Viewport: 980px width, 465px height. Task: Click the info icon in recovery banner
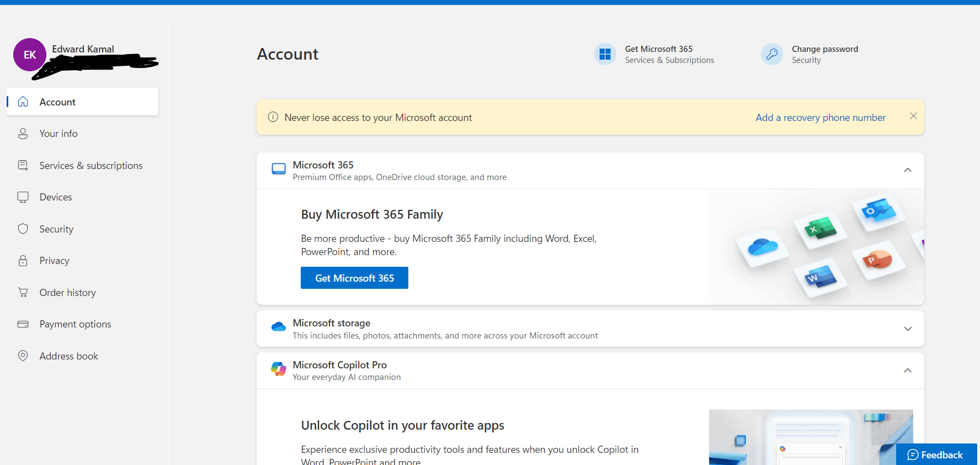pos(273,117)
